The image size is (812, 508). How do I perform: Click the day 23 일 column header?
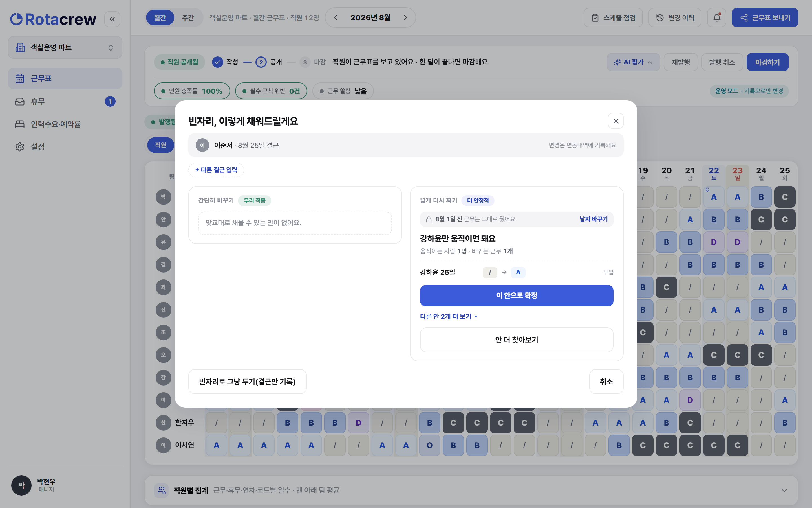click(738, 174)
